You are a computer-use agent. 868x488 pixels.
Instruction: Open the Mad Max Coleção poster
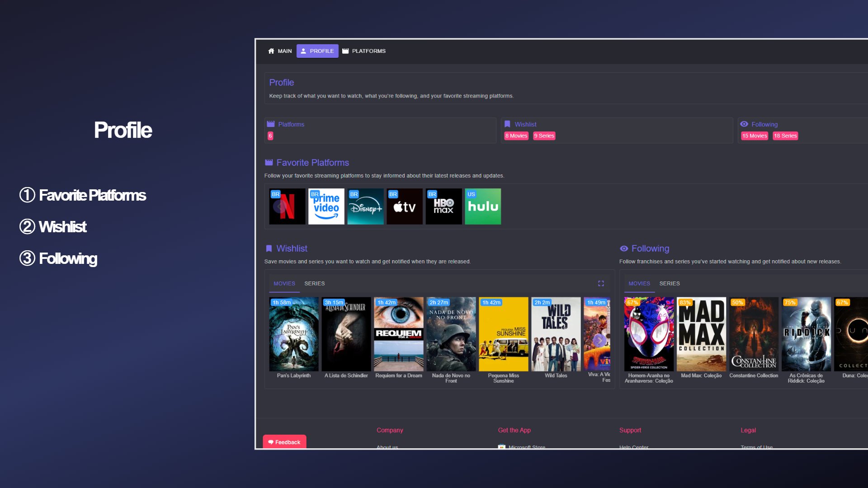tap(701, 334)
